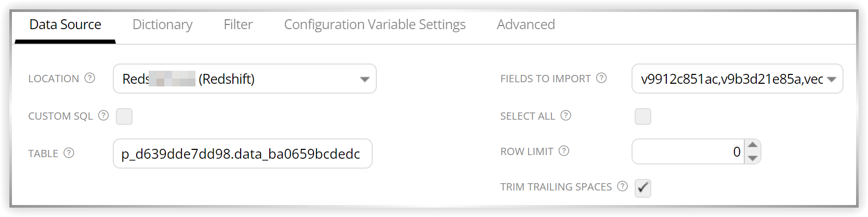Click the question mark icon next to TABLE
This screenshot has height=217, width=868.
point(69,153)
